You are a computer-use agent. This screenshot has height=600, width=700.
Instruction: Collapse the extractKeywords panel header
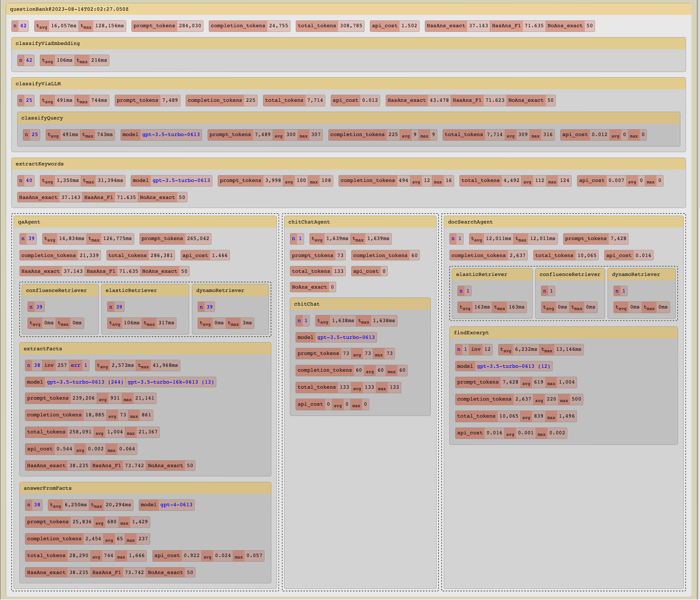[40, 164]
